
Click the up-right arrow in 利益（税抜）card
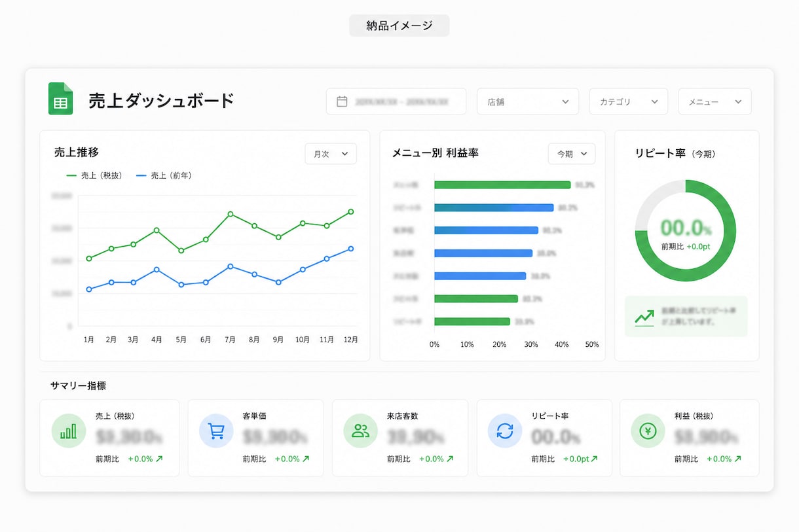coord(737,459)
